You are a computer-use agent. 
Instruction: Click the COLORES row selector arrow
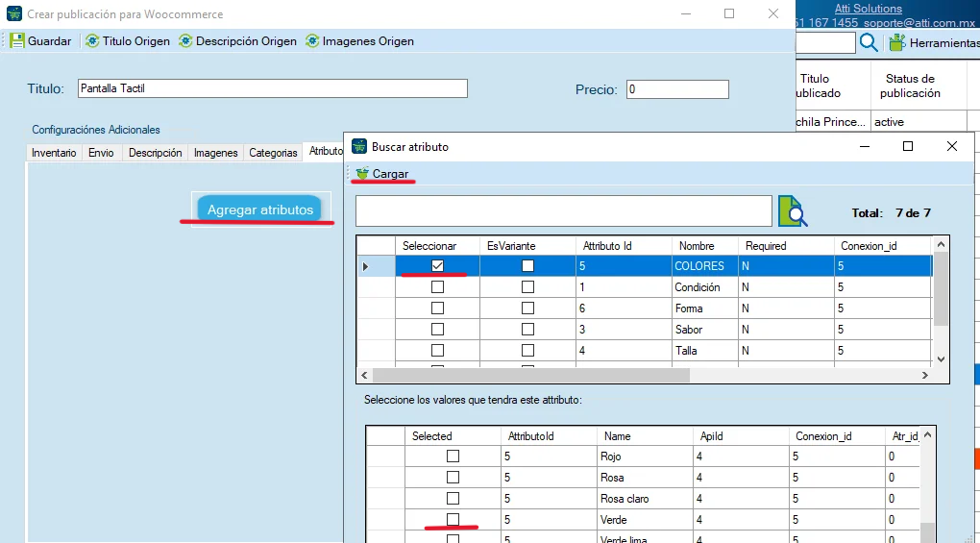tap(366, 266)
